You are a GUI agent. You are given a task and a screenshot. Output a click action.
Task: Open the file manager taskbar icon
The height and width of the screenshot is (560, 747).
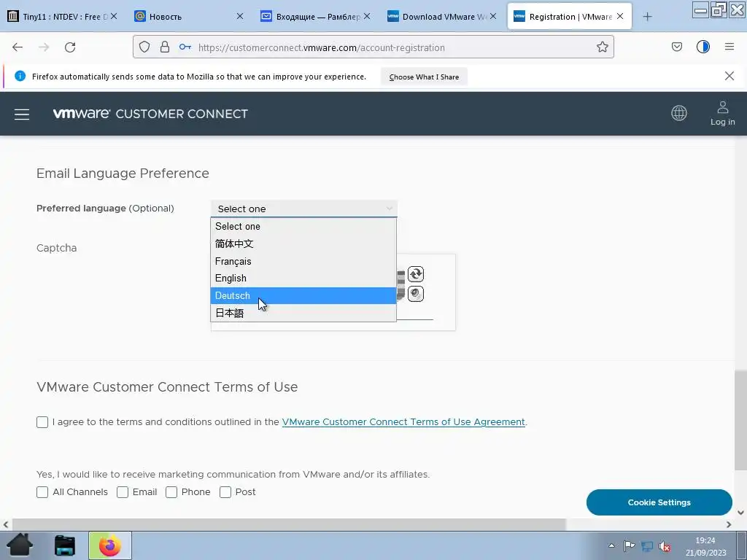65,545
